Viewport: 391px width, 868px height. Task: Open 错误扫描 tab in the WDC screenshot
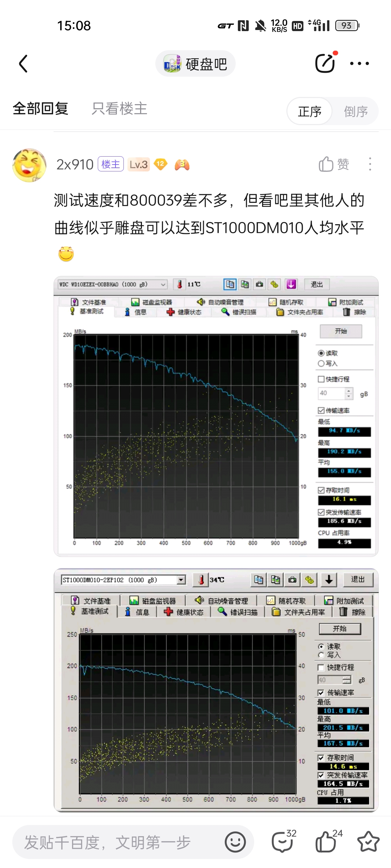pyautogui.click(x=239, y=312)
